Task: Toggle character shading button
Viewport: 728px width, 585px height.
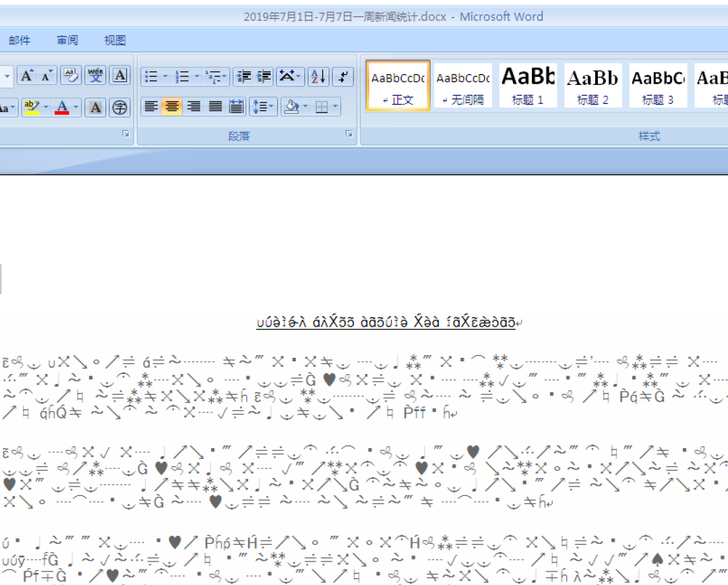Action: [x=95, y=107]
